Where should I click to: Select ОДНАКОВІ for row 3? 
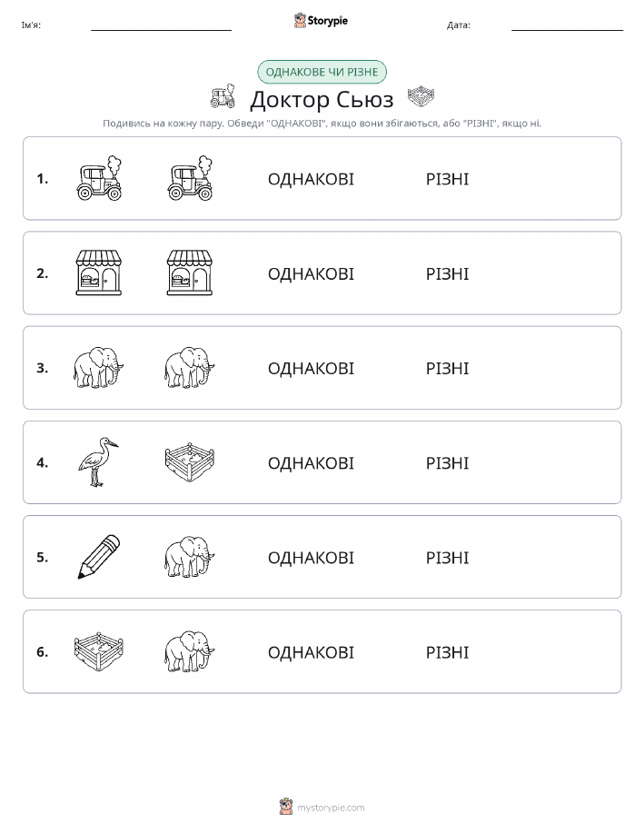pos(311,368)
